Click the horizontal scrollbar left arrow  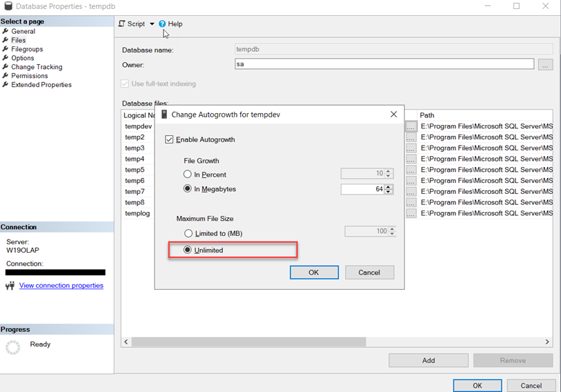click(x=126, y=342)
